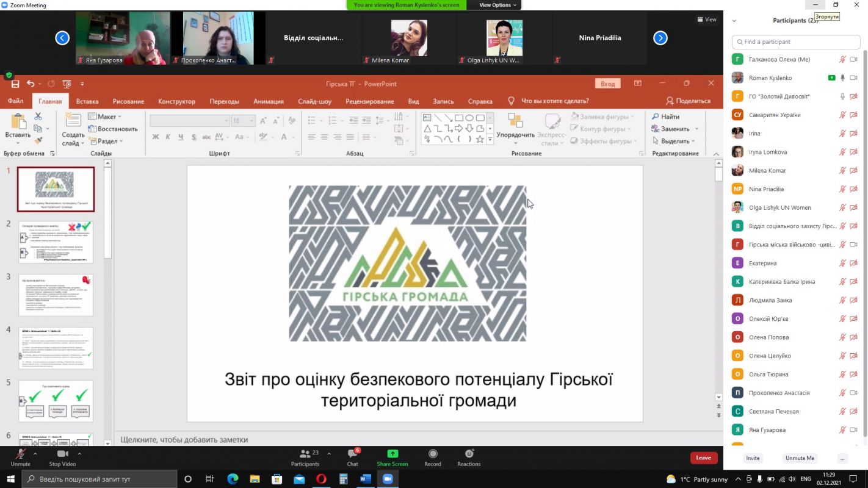Screen dimensions: 868x488
Task: Click the Вход sign-in button
Action: 607,84
